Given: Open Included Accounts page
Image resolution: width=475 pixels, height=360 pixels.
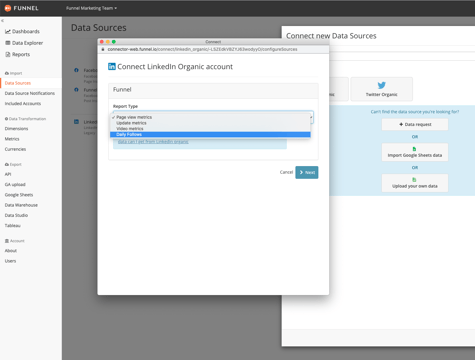Looking at the screenshot, I should (x=23, y=104).
